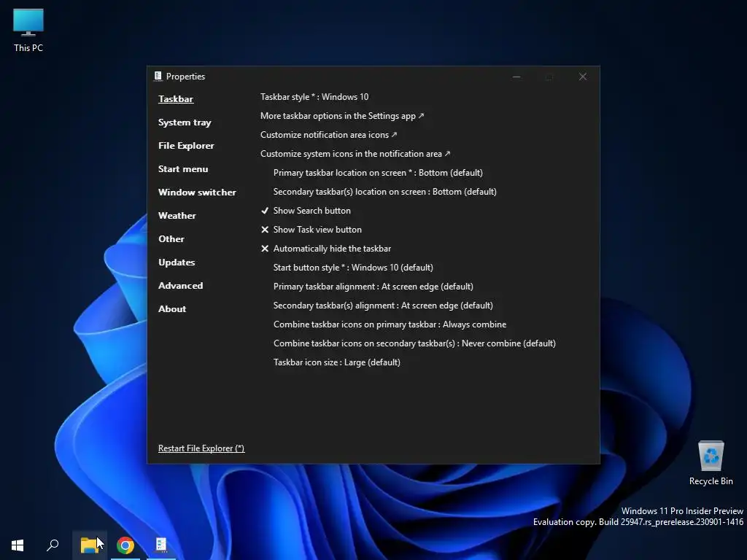Switch to Start menu section
The width and height of the screenshot is (747, 560).
pyautogui.click(x=183, y=169)
